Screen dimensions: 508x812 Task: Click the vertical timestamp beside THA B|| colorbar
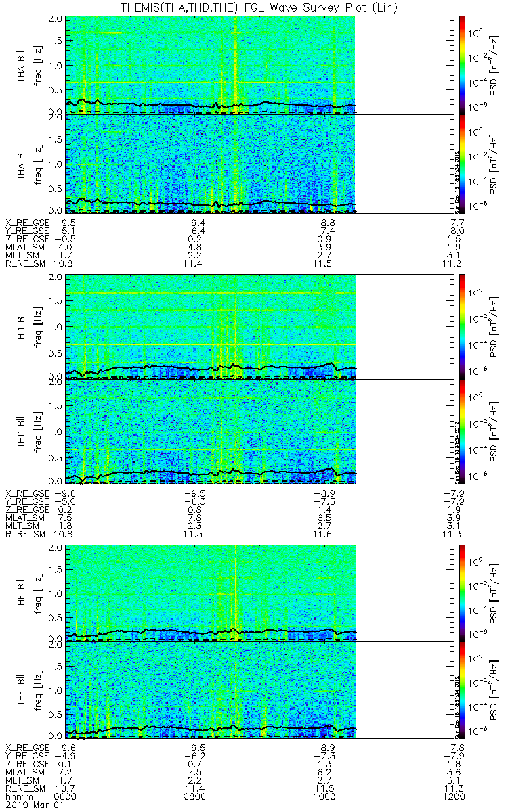[456, 183]
